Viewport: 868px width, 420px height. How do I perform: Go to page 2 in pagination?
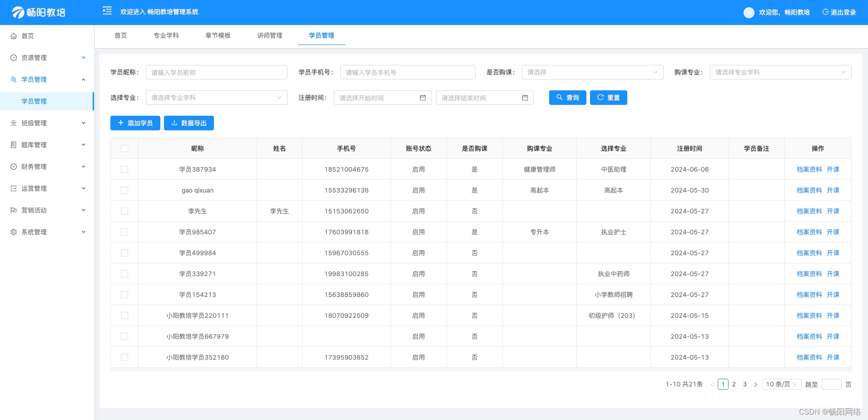coord(734,384)
